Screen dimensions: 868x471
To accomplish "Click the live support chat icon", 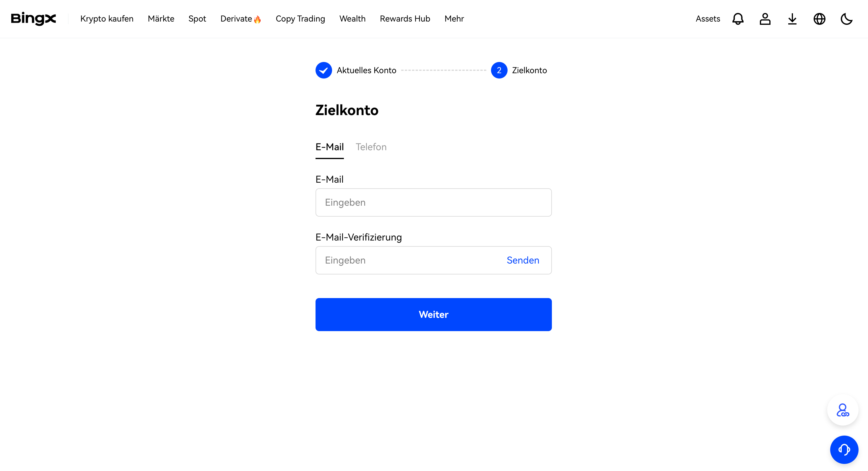I will (844, 448).
